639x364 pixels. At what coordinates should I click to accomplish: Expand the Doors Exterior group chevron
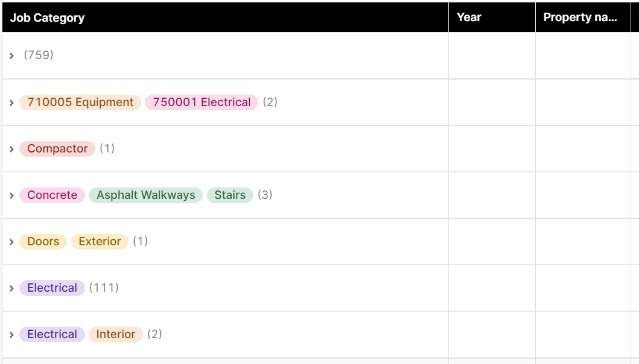(x=12, y=242)
